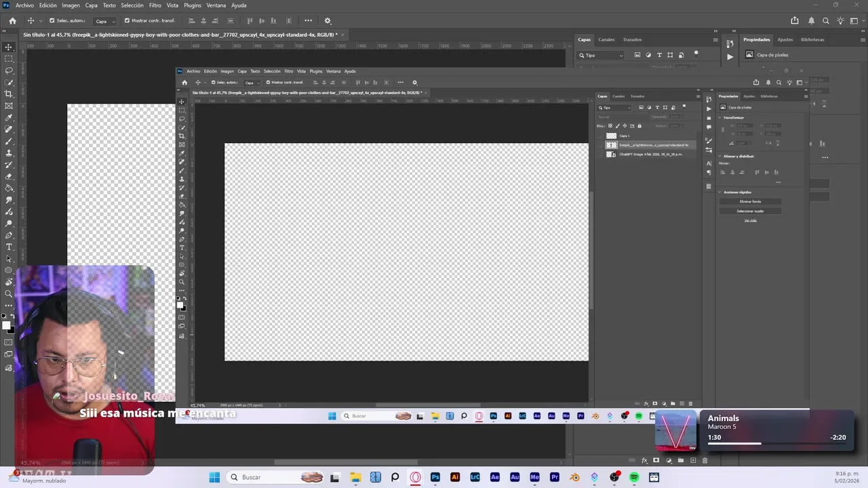Open the Capas panel menu

(715, 39)
